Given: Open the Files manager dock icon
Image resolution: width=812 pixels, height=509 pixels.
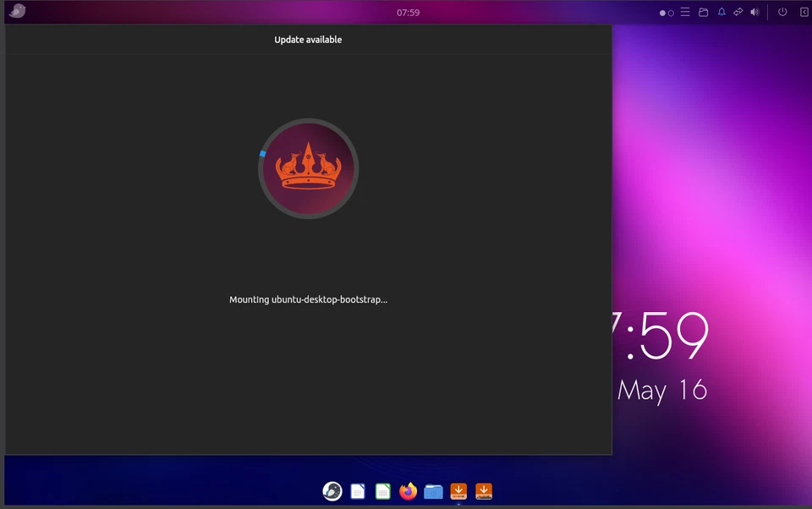Looking at the screenshot, I should pos(433,491).
